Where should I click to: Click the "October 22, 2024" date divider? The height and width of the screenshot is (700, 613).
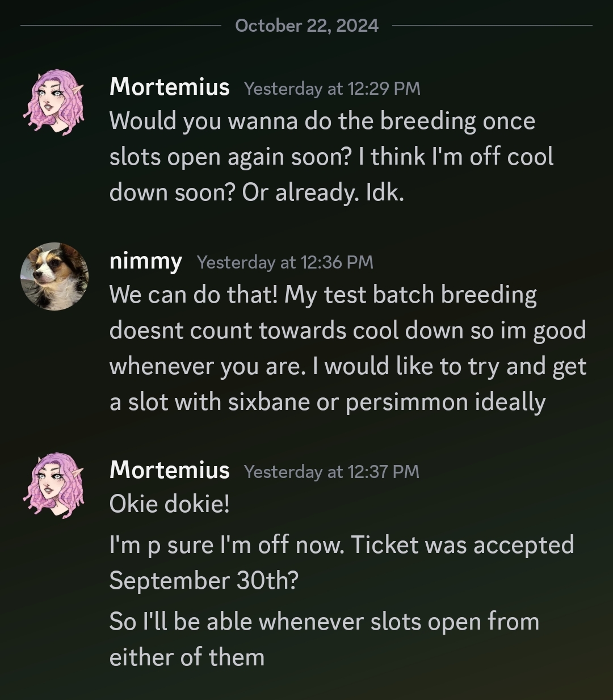click(x=306, y=26)
